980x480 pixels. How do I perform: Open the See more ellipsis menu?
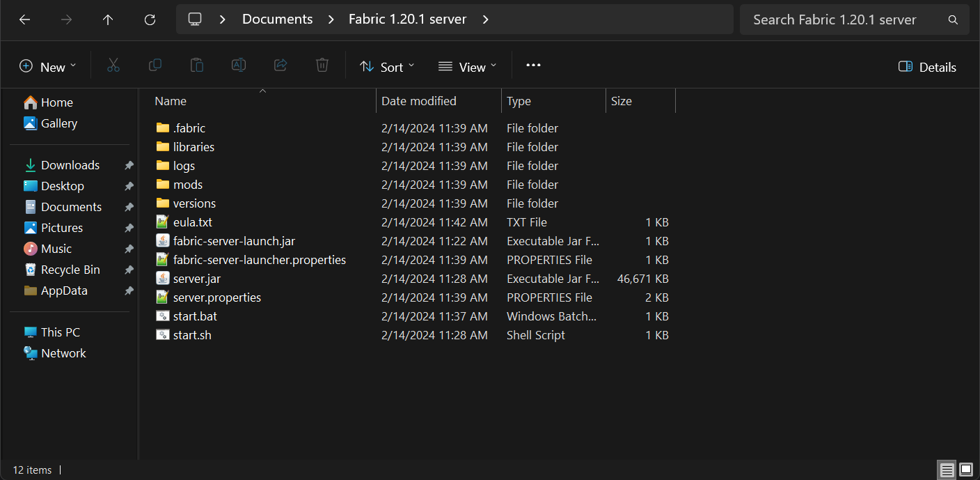coord(533,65)
